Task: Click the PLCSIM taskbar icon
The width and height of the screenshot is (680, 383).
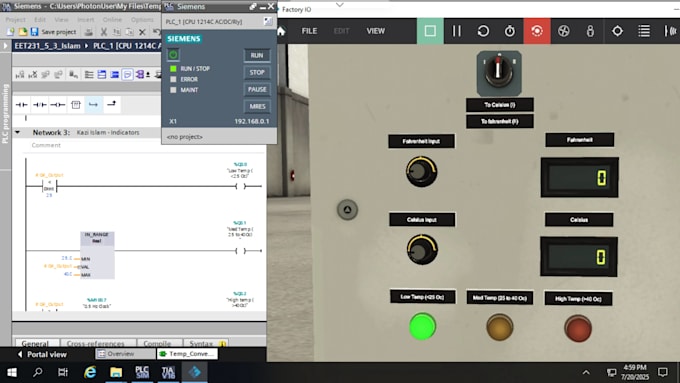Action: pos(142,372)
